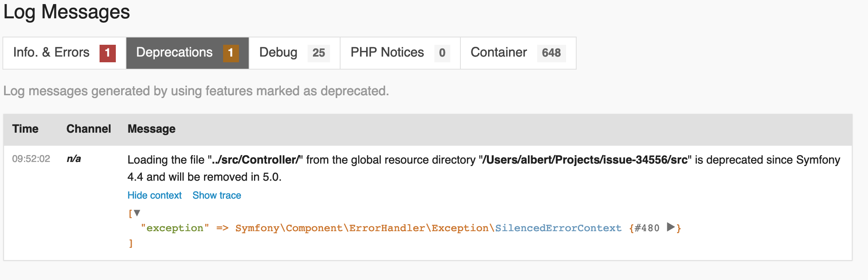The height and width of the screenshot is (280, 868).
Task: Click the red error count badge
Action: pos(108,53)
